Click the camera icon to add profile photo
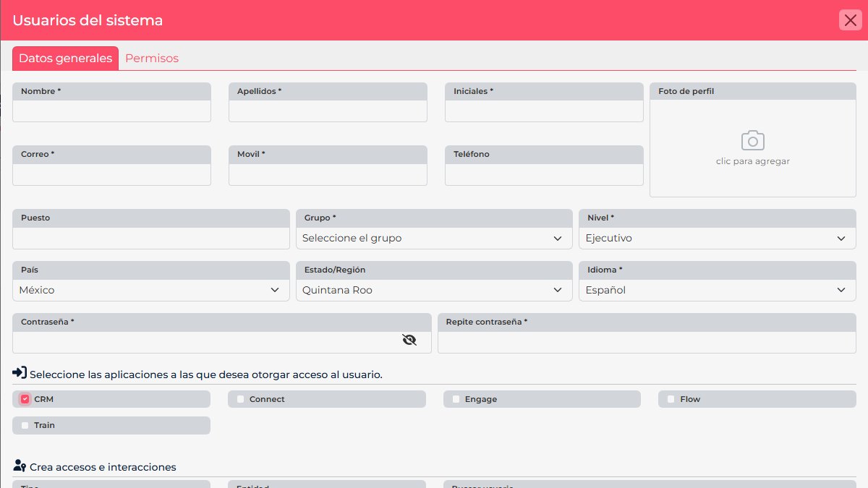Screen dimensions: 868x488 click(x=752, y=140)
